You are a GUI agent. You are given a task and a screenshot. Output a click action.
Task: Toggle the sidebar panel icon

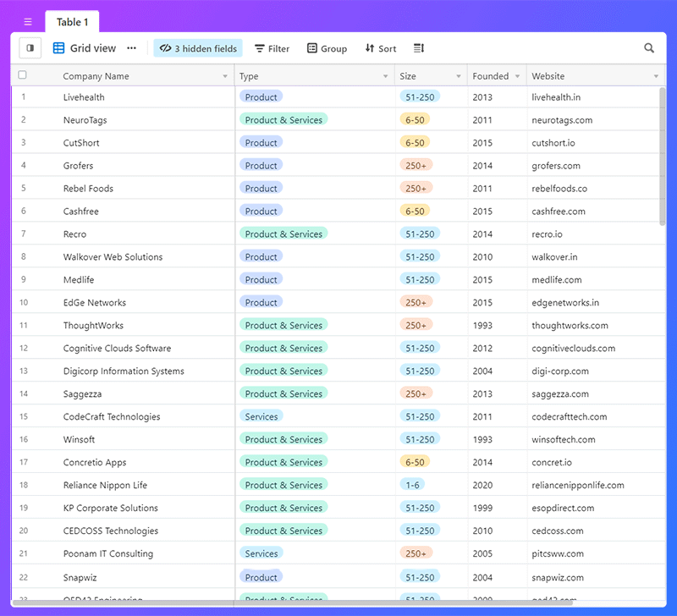click(x=30, y=48)
